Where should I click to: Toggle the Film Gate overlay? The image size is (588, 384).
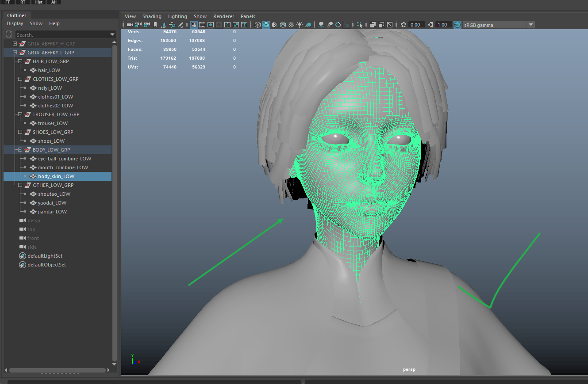[x=202, y=25]
